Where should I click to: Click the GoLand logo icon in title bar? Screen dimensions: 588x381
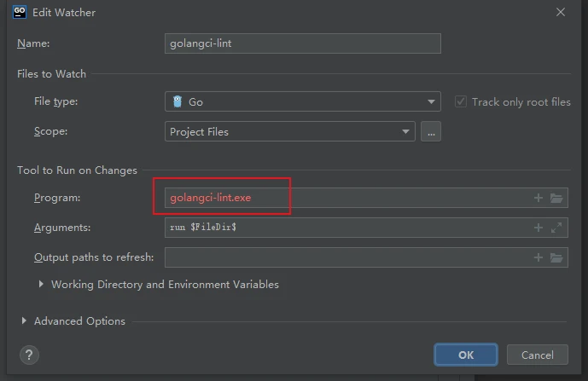coord(20,12)
